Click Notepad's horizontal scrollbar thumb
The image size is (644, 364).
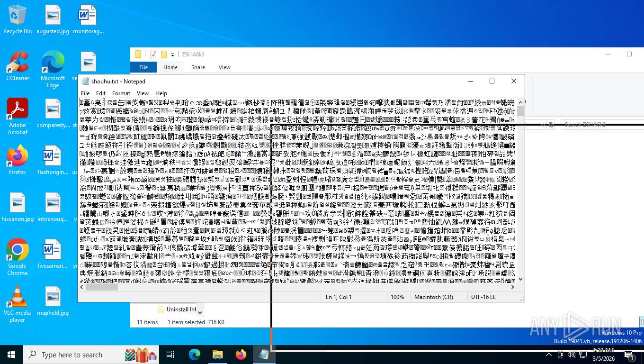pyautogui.click(x=101, y=287)
